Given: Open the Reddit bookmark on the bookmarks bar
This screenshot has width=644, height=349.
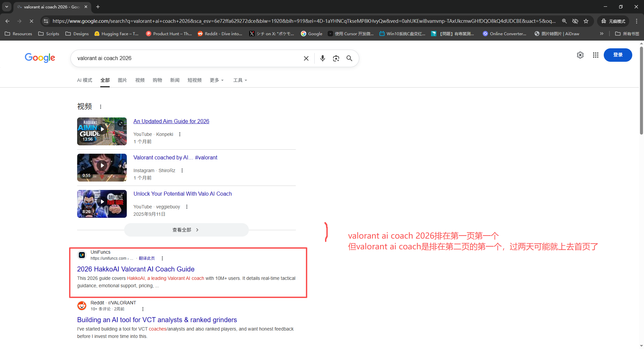Looking at the screenshot, I should pos(220,34).
